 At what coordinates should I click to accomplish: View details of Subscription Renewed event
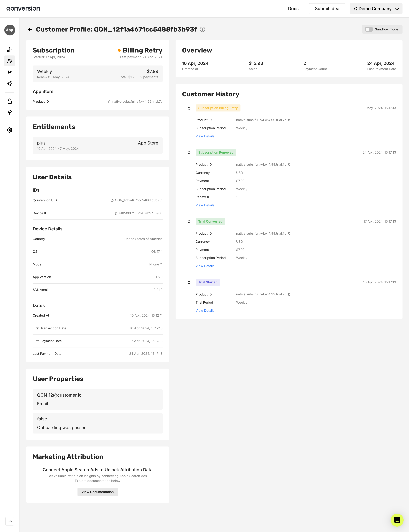(205, 205)
